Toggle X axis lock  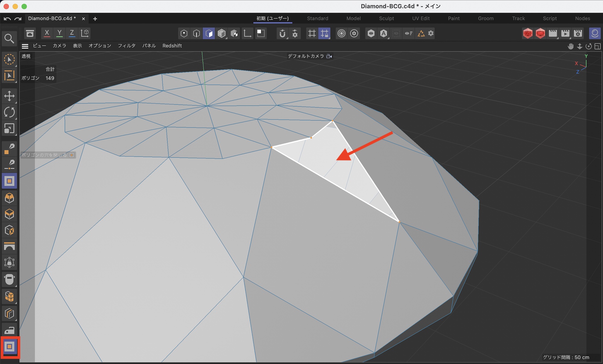47,33
